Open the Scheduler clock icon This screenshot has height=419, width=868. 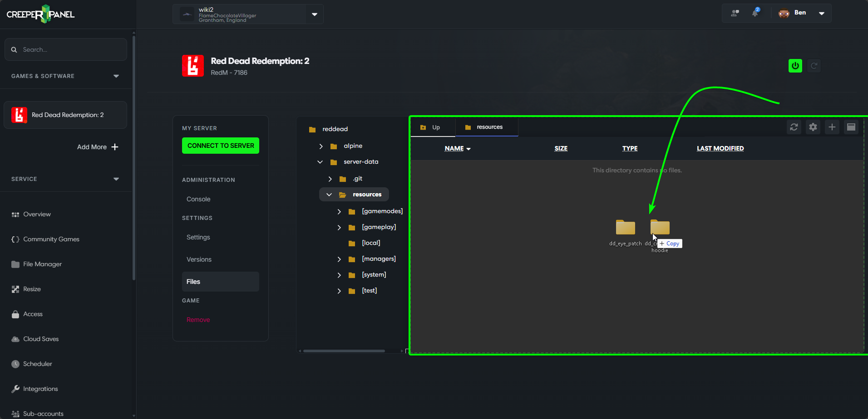click(37, 364)
